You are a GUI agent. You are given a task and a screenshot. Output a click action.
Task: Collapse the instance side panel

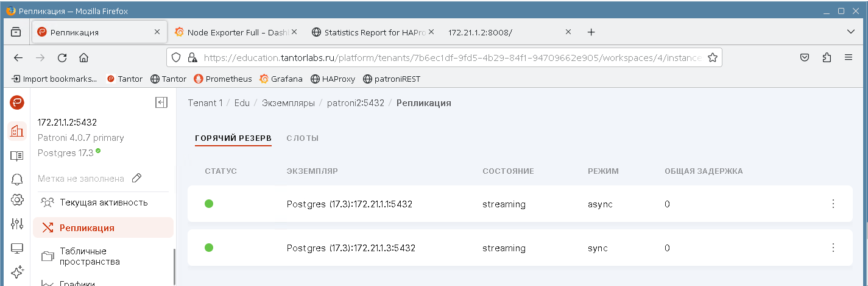tap(161, 102)
